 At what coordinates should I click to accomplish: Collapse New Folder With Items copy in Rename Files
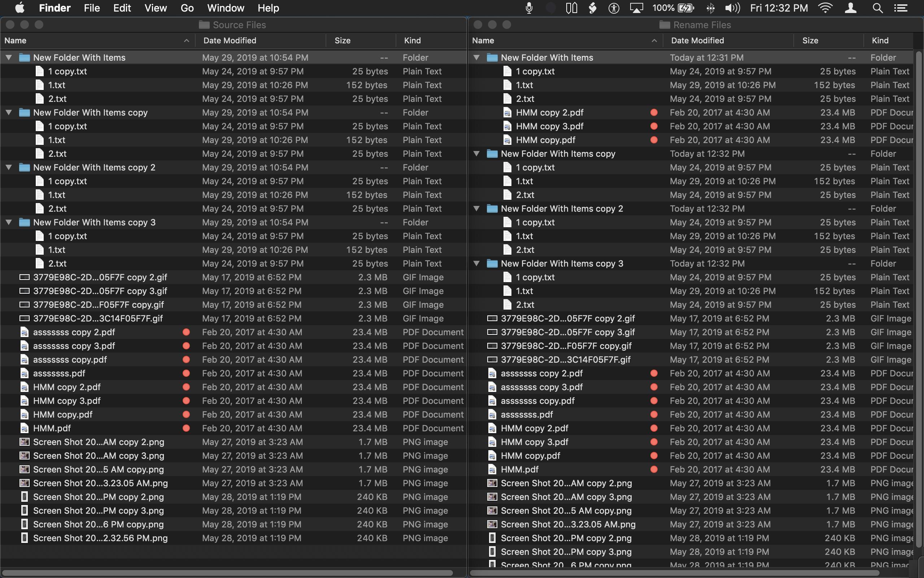click(x=476, y=154)
